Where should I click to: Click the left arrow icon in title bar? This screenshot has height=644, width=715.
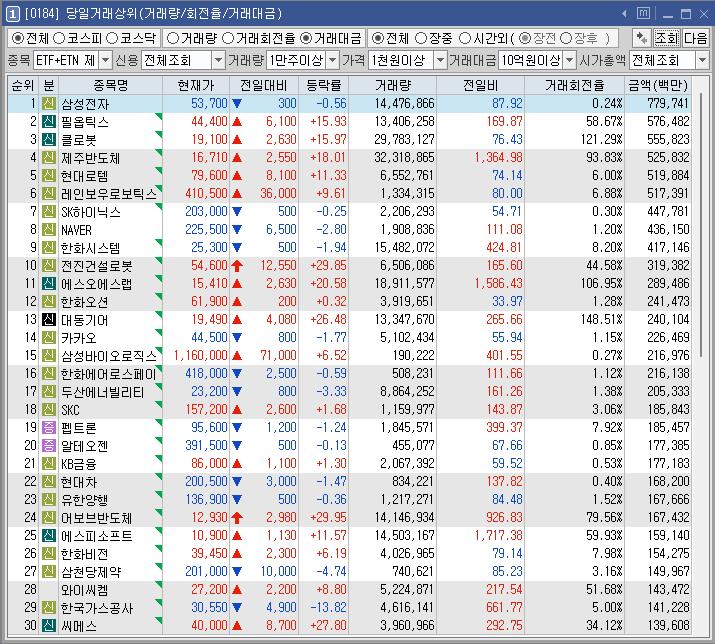click(624, 14)
